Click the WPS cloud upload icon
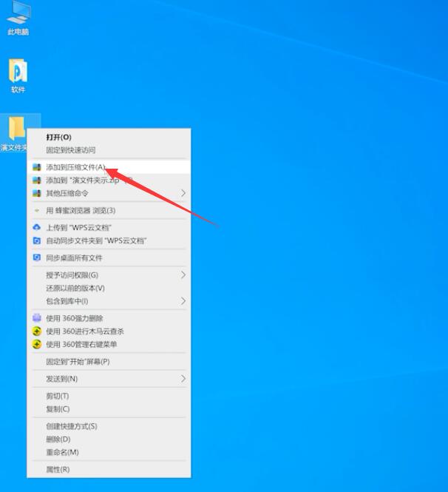Viewport: 448px width, 492px height. [x=37, y=227]
